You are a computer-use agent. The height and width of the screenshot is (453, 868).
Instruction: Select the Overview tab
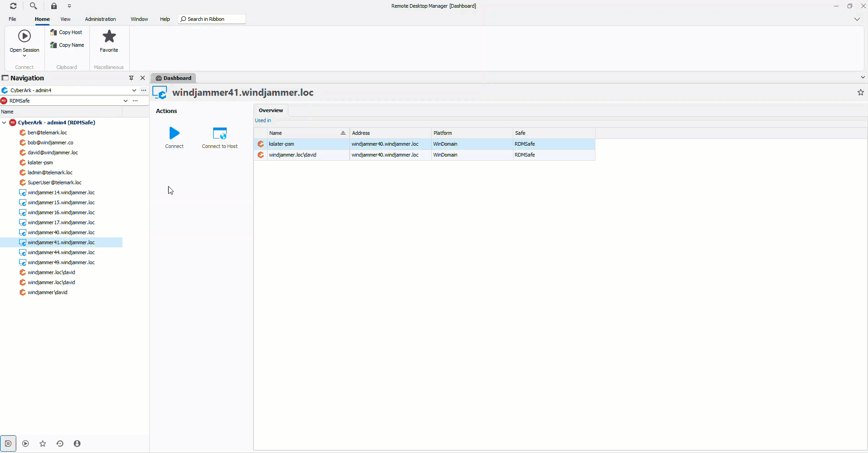[271, 110]
